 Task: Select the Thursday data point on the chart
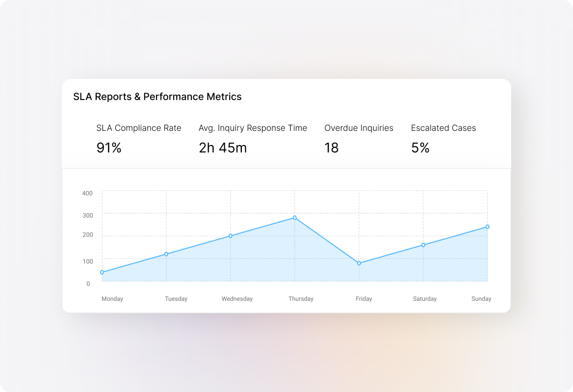point(294,217)
